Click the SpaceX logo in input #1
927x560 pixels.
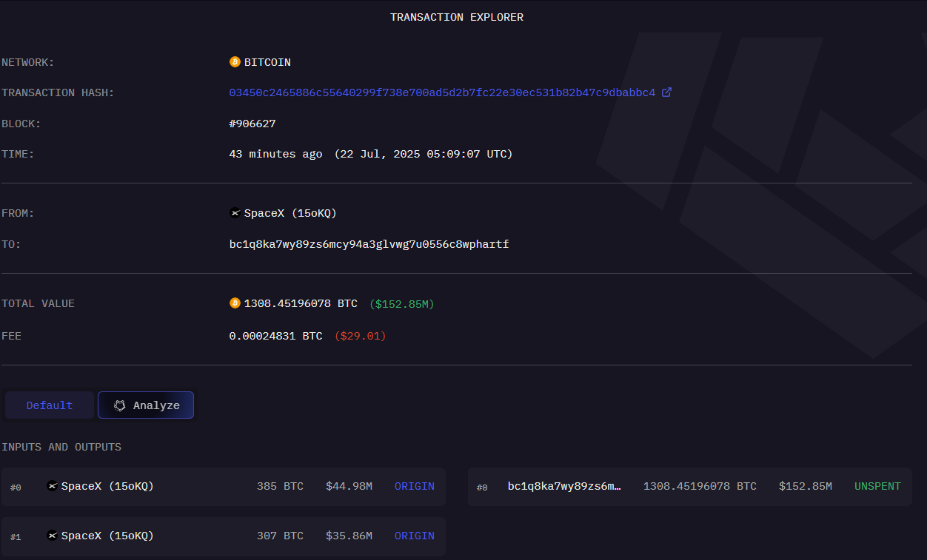(52, 536)
